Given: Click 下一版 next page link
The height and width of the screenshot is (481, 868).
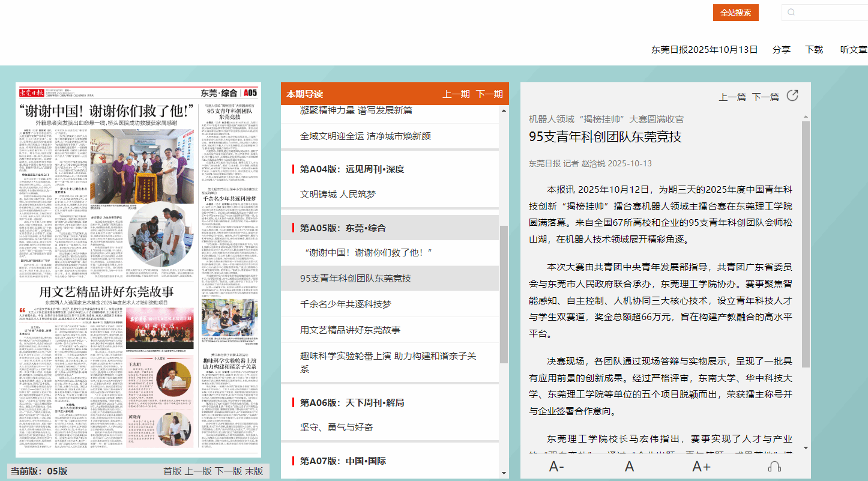Looking at the screenshot, I should (228, 471).
